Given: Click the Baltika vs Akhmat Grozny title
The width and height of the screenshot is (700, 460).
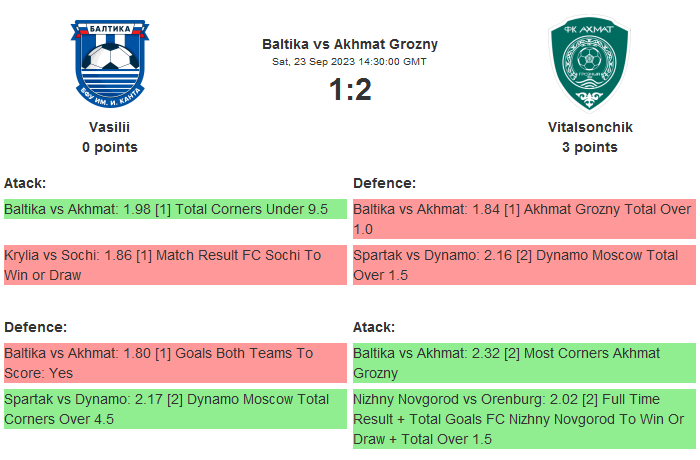Looking at the screenshot, I should pyautogui.click(x=350, y=44).
